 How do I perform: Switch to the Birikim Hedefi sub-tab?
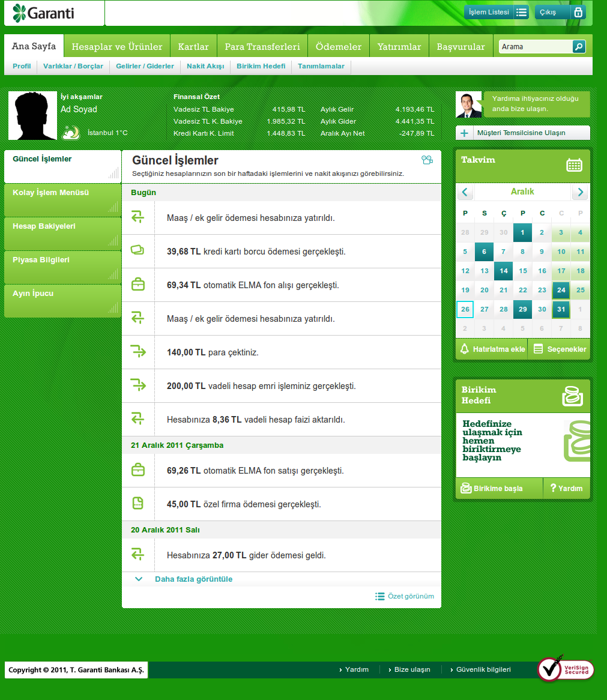pyautogui.click(x=261, y=66)
